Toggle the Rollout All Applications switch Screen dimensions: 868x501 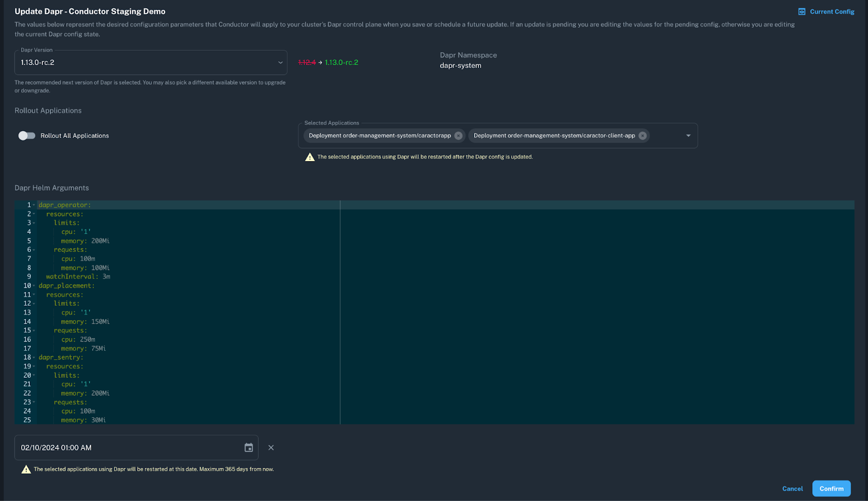coord(26,136)
